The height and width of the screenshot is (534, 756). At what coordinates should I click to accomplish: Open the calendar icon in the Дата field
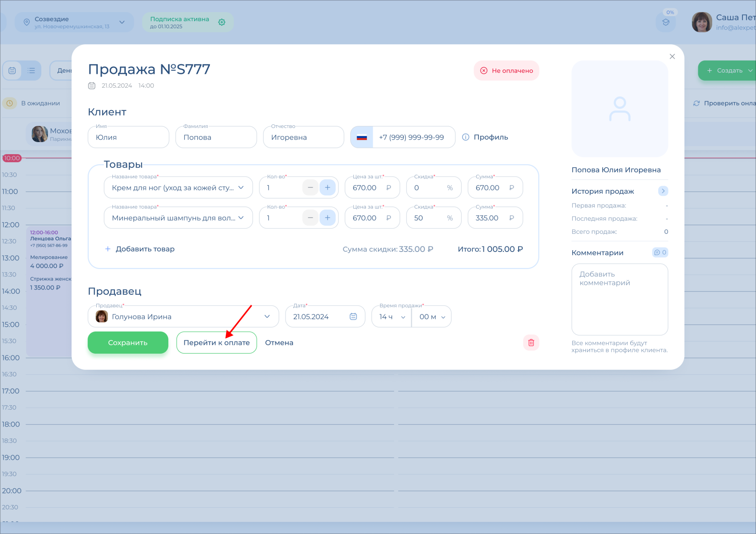[353, 317]
